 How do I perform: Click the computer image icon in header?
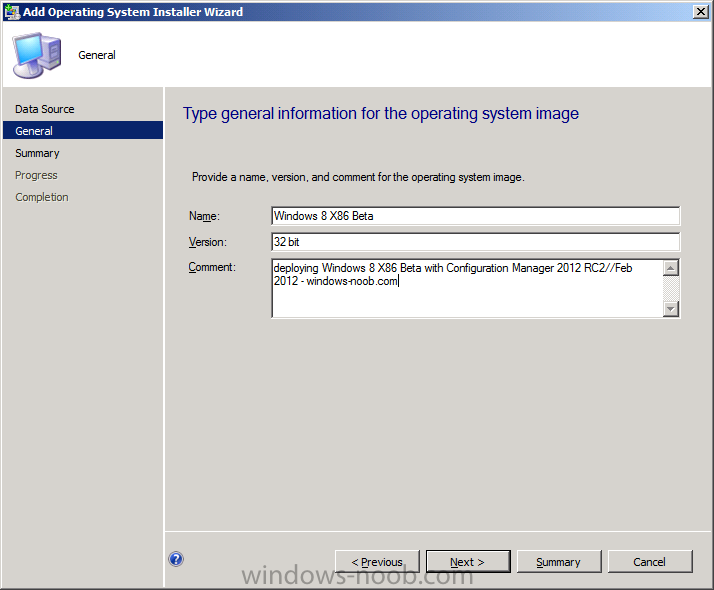(37, 55)
